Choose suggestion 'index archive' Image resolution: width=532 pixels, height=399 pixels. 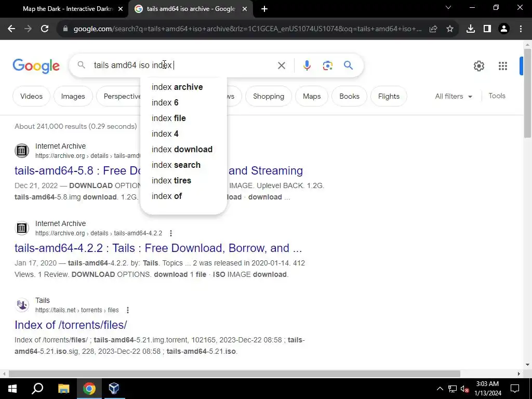(x=183, y=87)
